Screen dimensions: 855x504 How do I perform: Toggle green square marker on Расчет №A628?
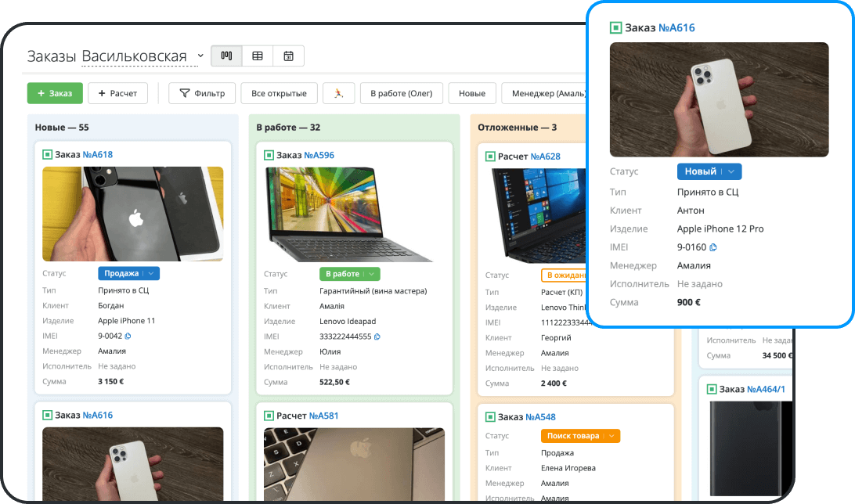(x=490, y=157)
